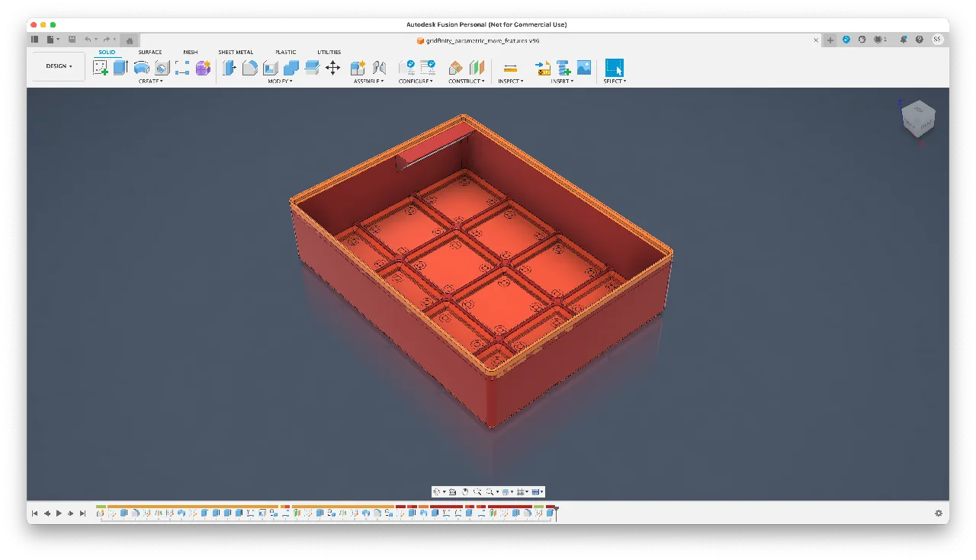Click the Fit zoom icon
This screenshot has width=976, height=560.
(x=490, y=491)
